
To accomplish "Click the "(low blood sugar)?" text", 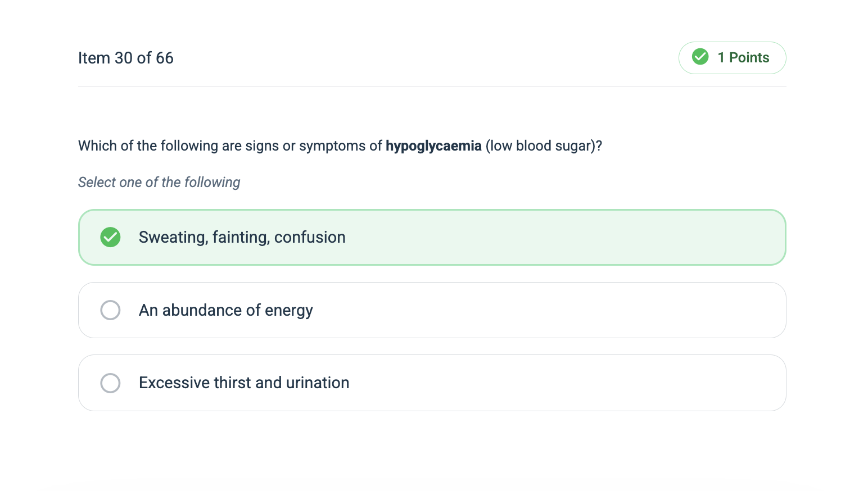I will 544,146.
